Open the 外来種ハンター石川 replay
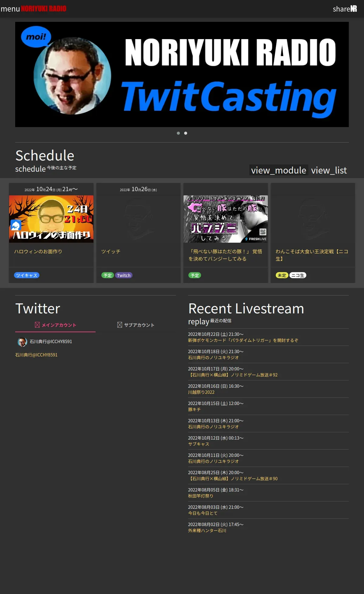 (207, 531)
